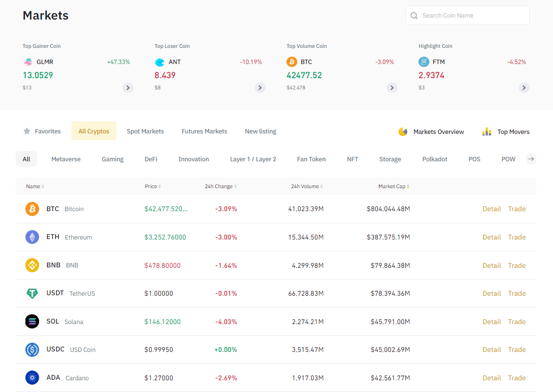The height and width of the screenshot is (392, 553).
Task: Trade Solana from the SOL row
Action: (x=517, y=322)
